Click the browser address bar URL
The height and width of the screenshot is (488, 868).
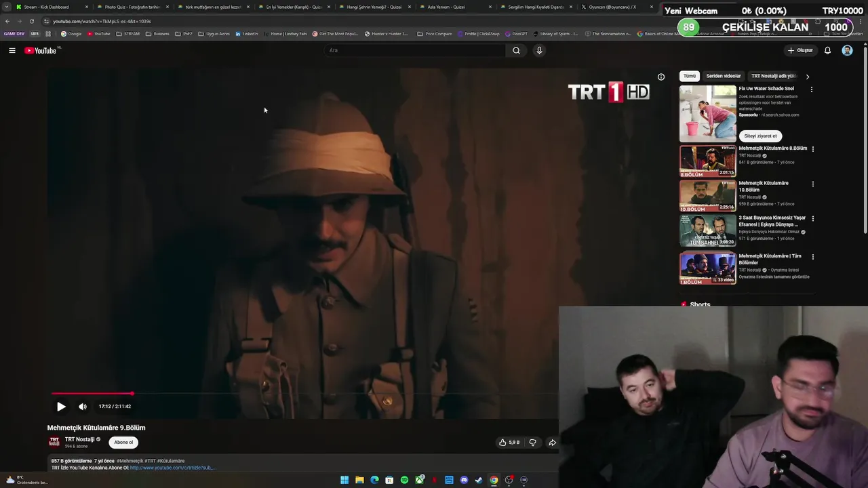[x=102, y=21]
